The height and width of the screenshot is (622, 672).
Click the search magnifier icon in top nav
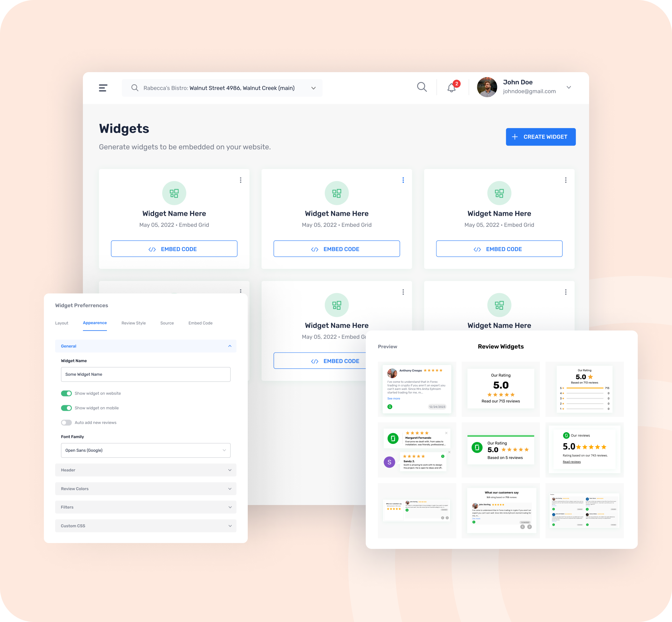coord(423,87)
